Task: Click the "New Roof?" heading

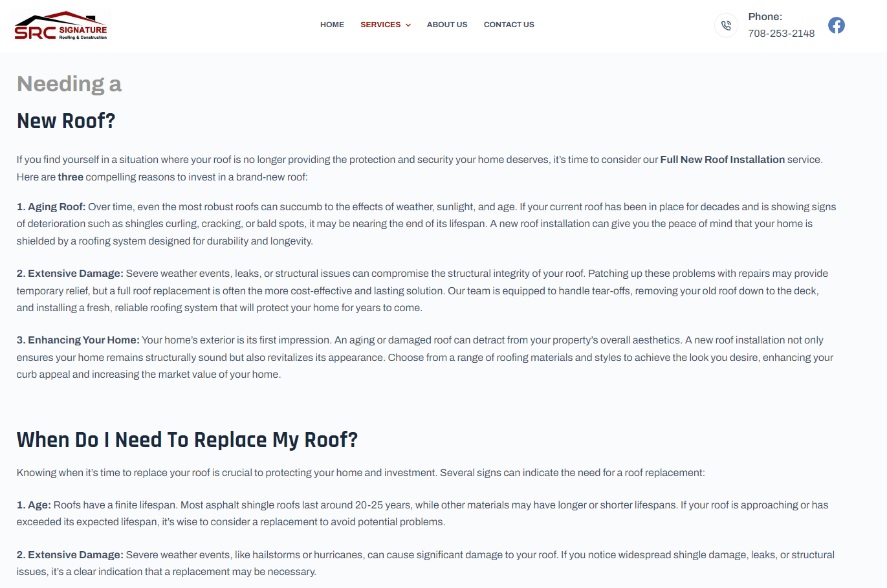Action: (66, 121)
